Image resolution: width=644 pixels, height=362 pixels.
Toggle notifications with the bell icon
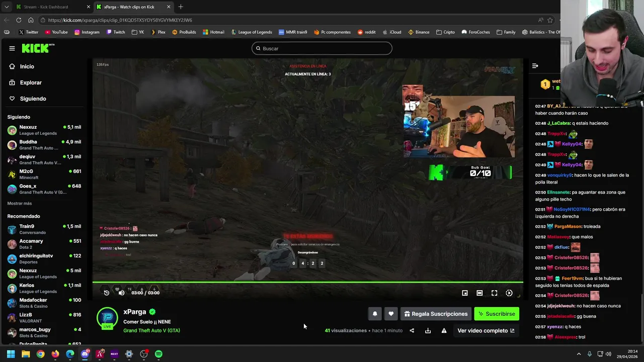375,314
